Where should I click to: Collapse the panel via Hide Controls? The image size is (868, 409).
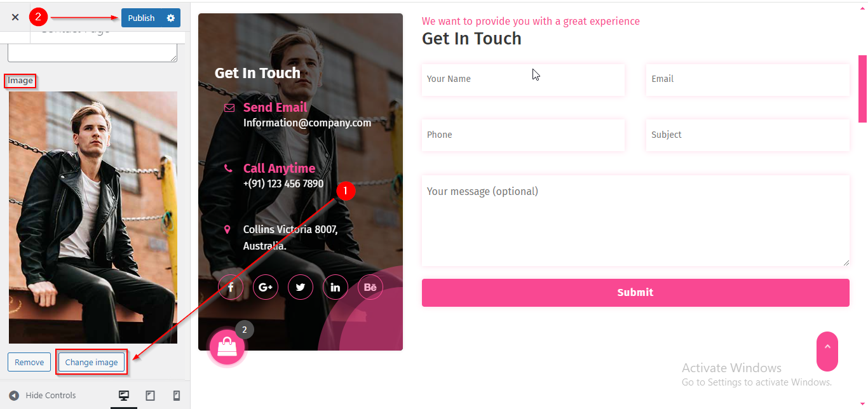pyautogui.click(x=43, y=395)
